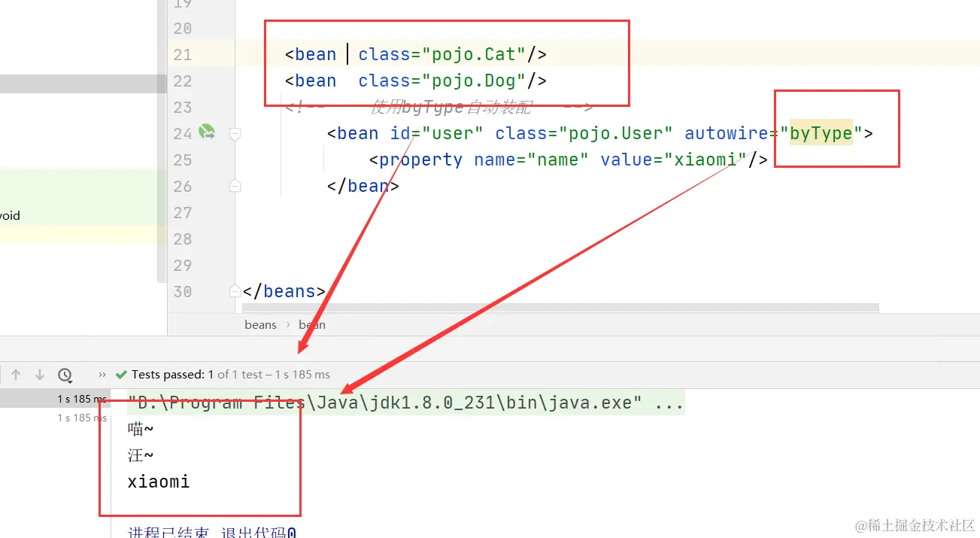Click line number 22 in gutter
The height and width of the screenshot is (538, 980).
coord(183,81)
